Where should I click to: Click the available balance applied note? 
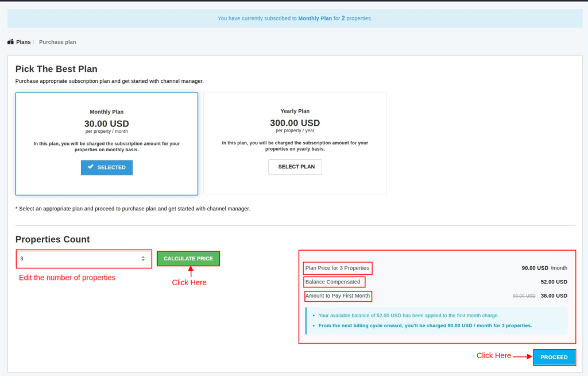(x=408, y=316)
